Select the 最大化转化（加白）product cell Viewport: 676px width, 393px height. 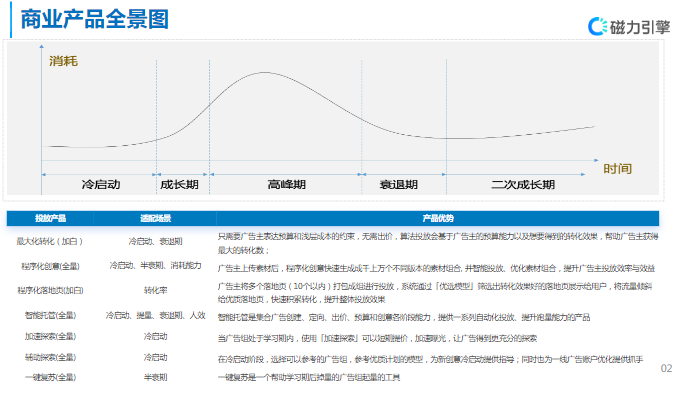click(x=50, y=241)
